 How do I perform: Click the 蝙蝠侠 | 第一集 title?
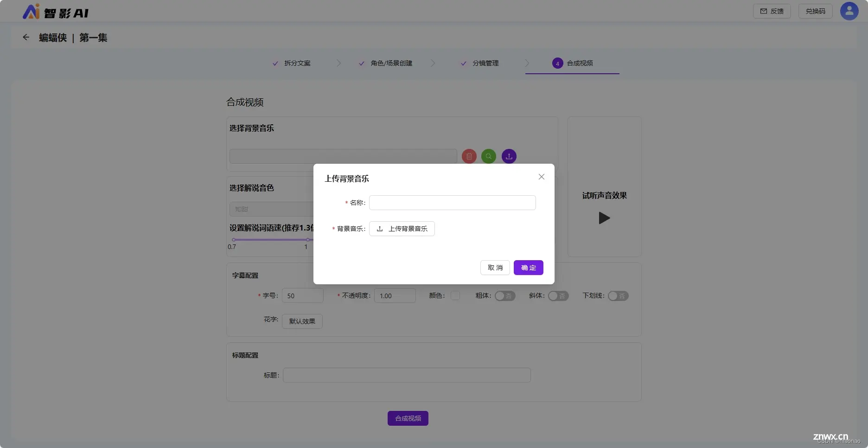coord(73,38)
